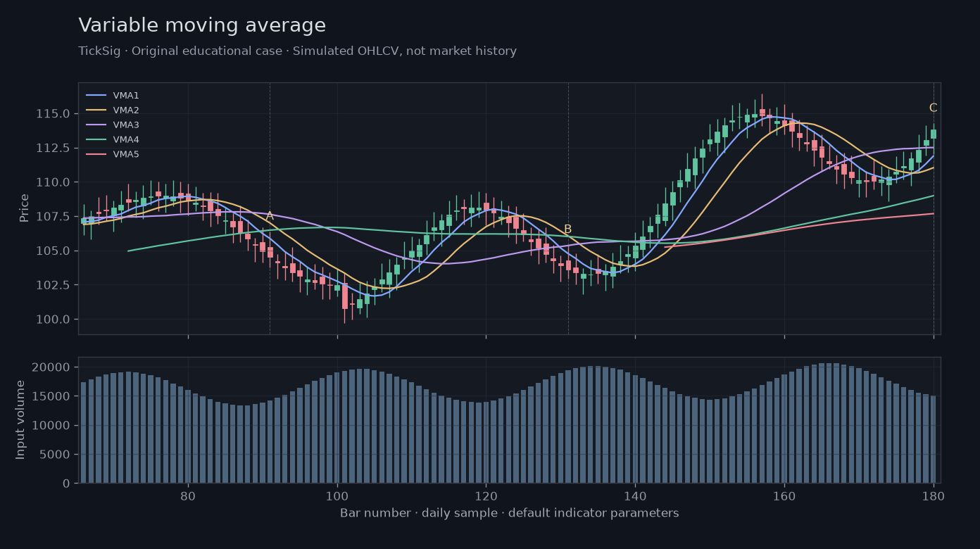Click the volume bar at bar 140
980x549 pixels.
click(635, 429)
